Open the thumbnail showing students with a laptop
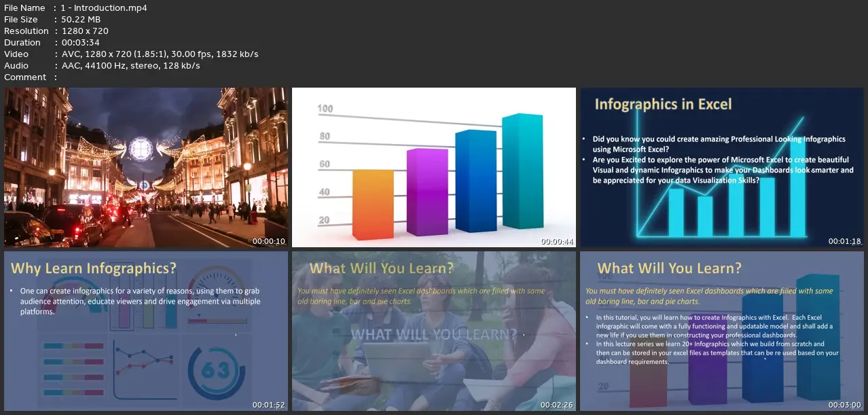 (x=434, y=331)
